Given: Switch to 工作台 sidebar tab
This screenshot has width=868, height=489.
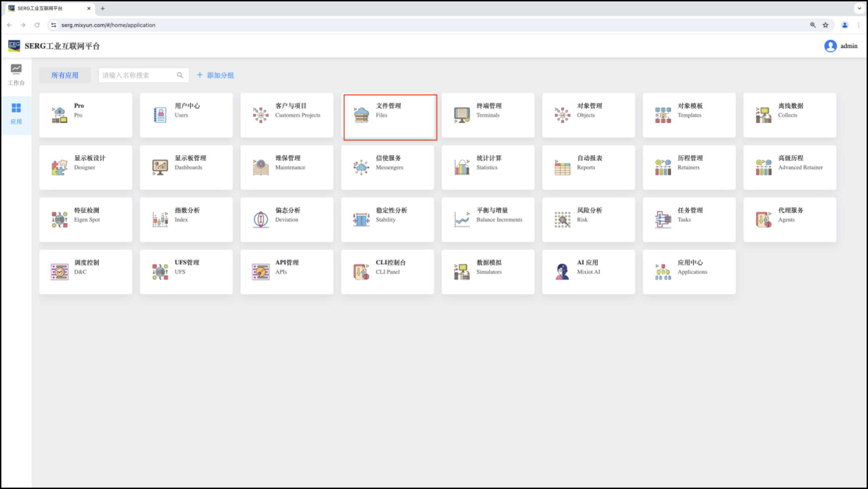Looking at the screenshot, I should pos(16,75).
